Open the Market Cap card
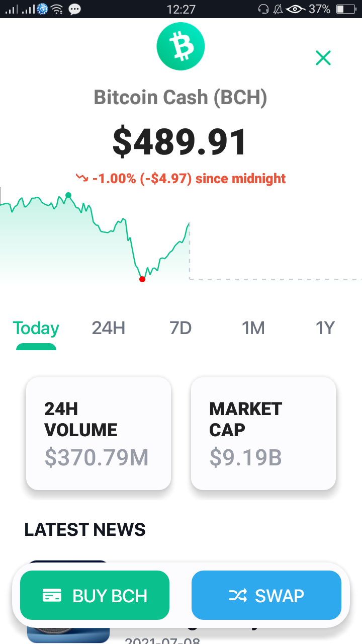The width and height of the screenshot is (362, 644). pos(263,433)
